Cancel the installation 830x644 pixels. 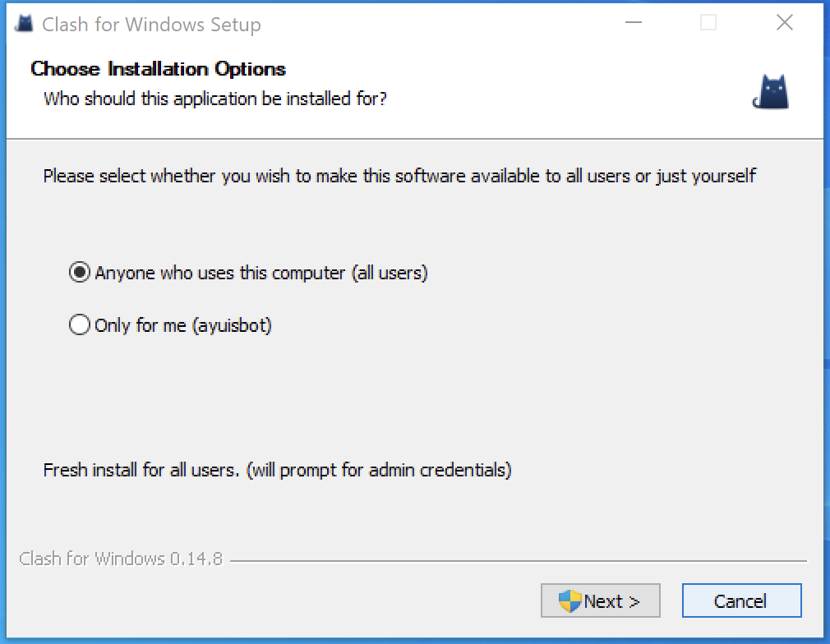tap(740, 600)
